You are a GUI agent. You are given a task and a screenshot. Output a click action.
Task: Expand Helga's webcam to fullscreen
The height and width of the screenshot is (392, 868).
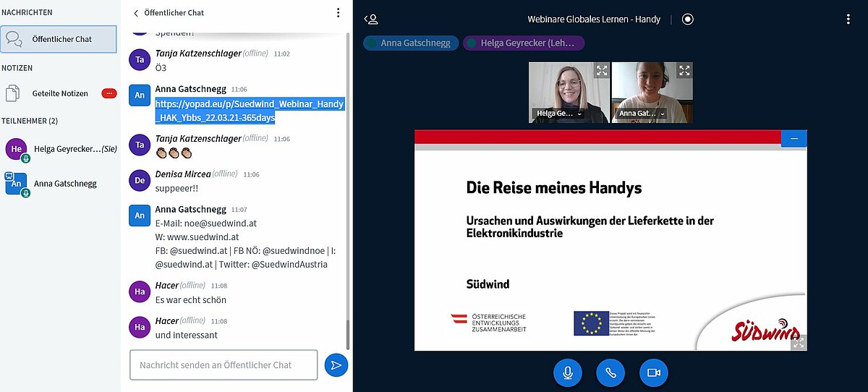602,70
